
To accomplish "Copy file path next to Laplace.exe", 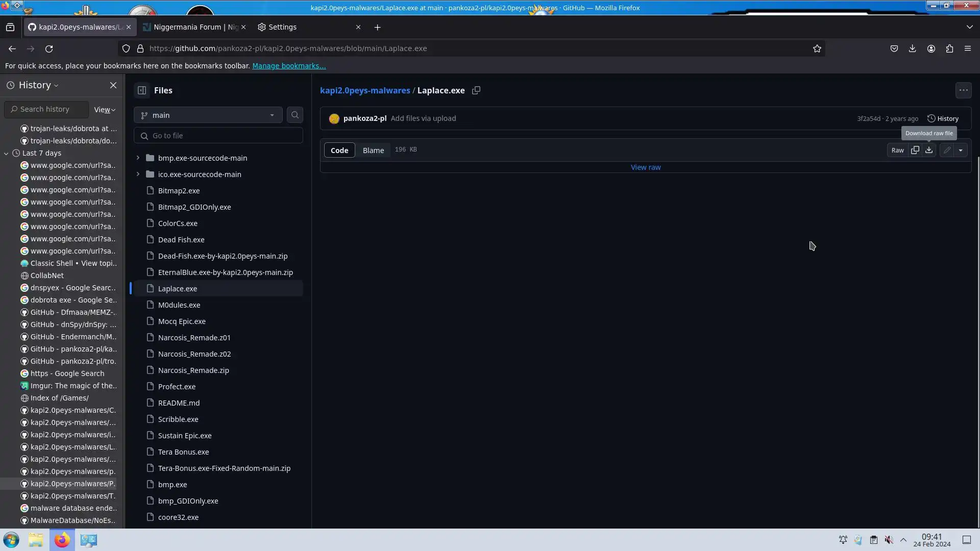I will pyautogui.click(x=476, y=90).
